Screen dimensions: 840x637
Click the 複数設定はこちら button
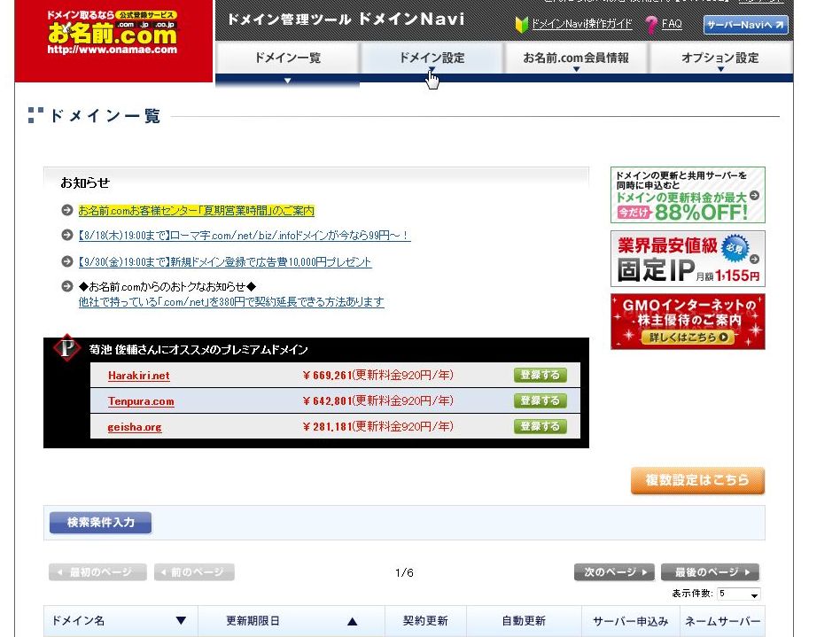pyautogui.click(x=697, y=480)
